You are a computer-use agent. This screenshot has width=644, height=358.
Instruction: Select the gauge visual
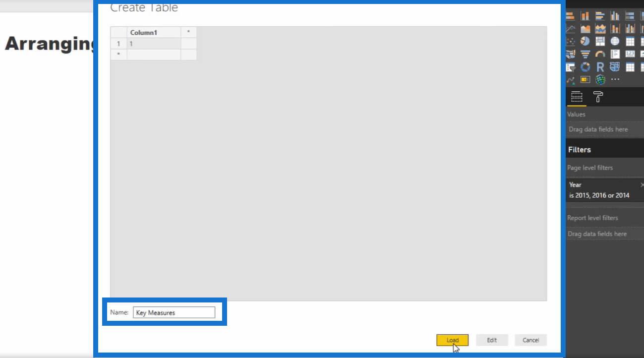[x=600, y=54]
